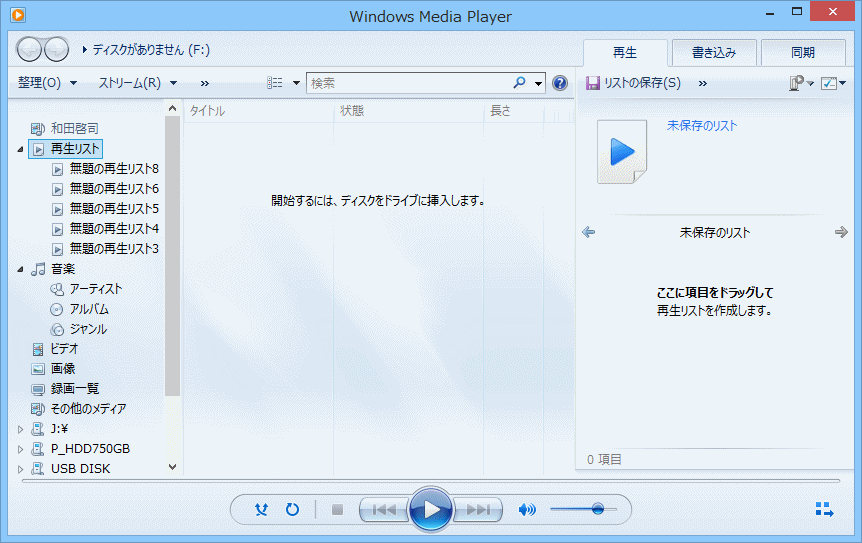Screen dimensions: 862x543
Task: Open the view options dropdown arrow
Action: pyautogui.click(x=296, y=84)
